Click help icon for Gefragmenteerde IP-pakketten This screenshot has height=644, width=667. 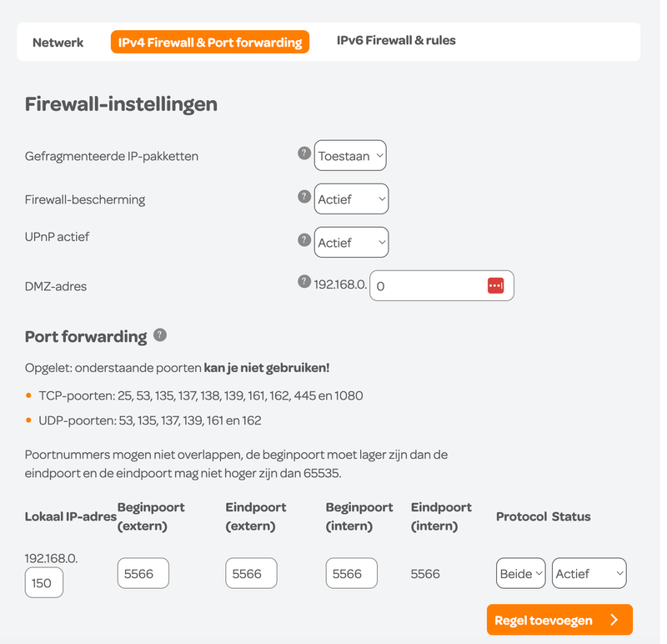point(304,153)
